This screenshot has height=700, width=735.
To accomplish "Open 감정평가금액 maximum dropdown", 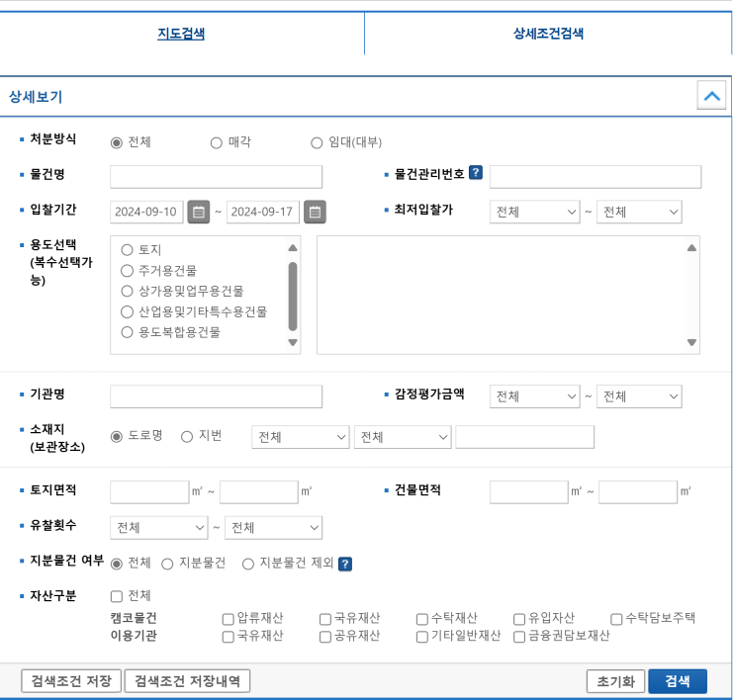I will tap(639, 396).
